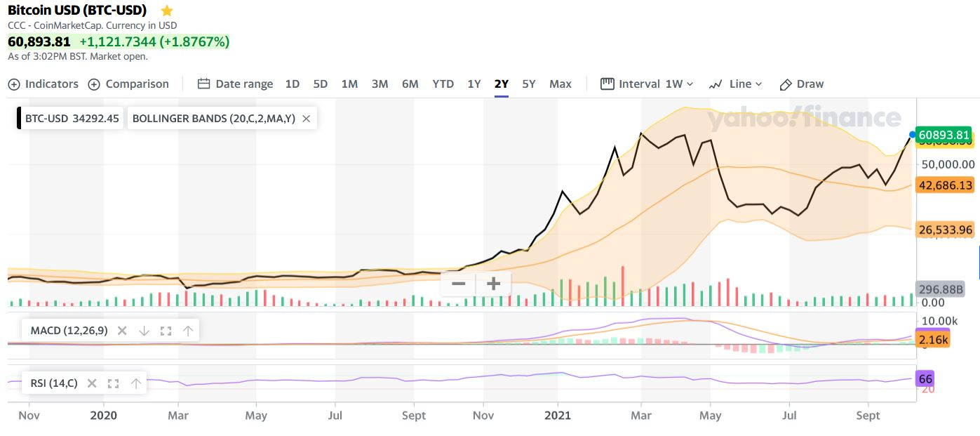Select the YTD time range
Viewport: 980px width, 436px height.
[443, 84]
